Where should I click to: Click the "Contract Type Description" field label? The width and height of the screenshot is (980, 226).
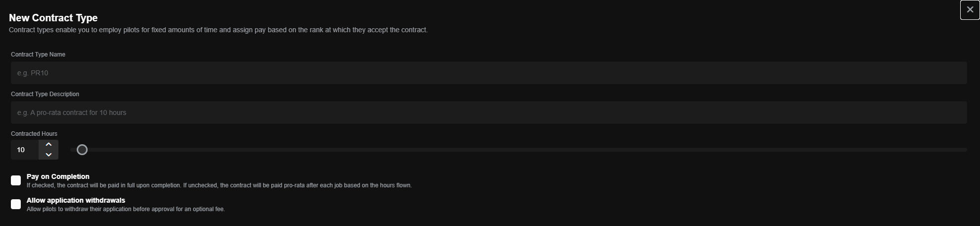45,94
